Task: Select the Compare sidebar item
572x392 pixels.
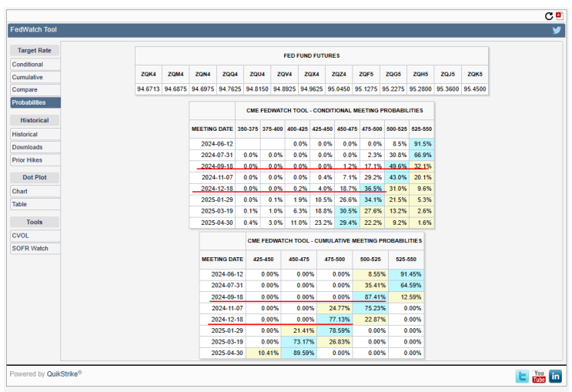Action: (x=35, y=90)
